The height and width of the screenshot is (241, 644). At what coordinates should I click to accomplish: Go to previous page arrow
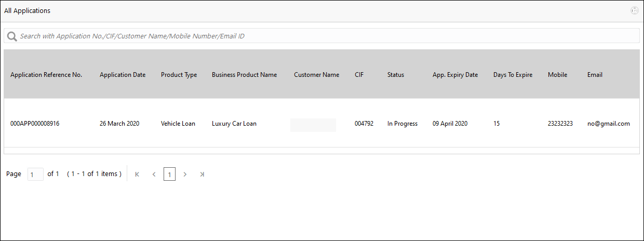coord(154,175)
